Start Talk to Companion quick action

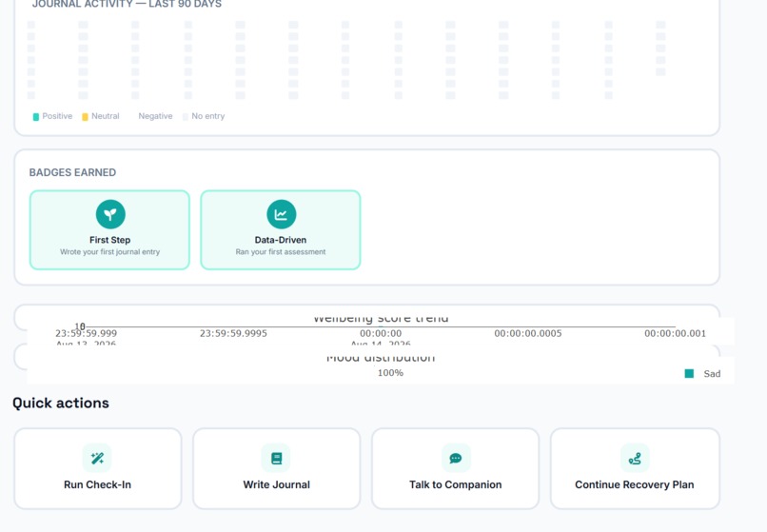pyautogui.click(x=456, y=469)
